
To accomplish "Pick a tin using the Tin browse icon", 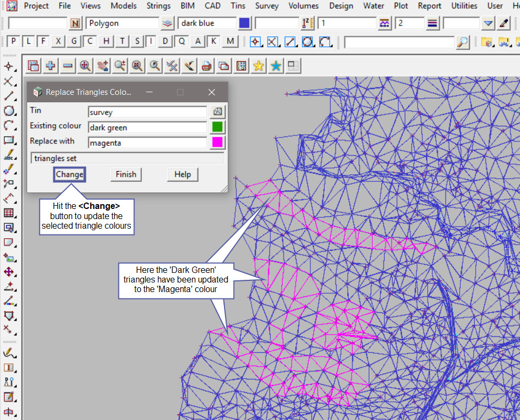I will pos(217,112).
